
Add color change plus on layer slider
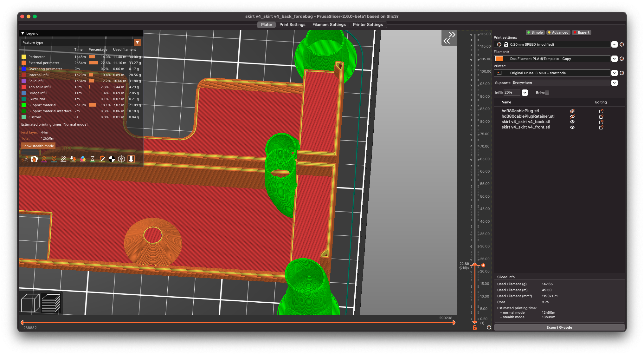coord(483,265)
